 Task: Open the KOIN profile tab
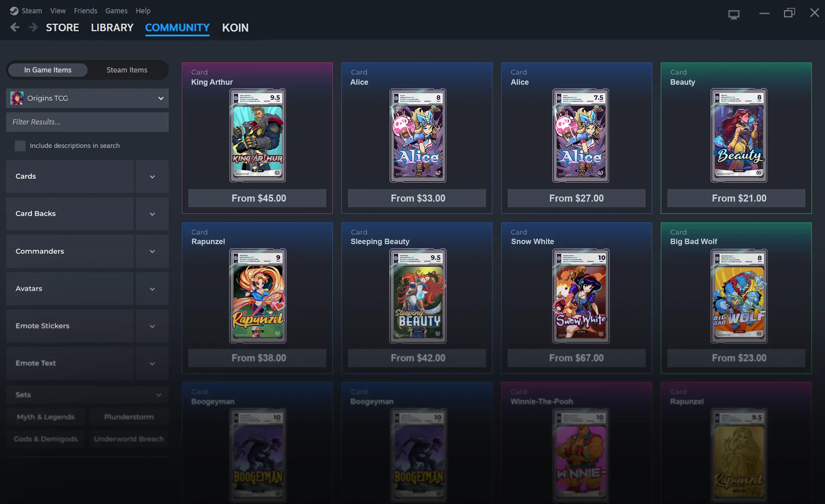click(235, 27)
